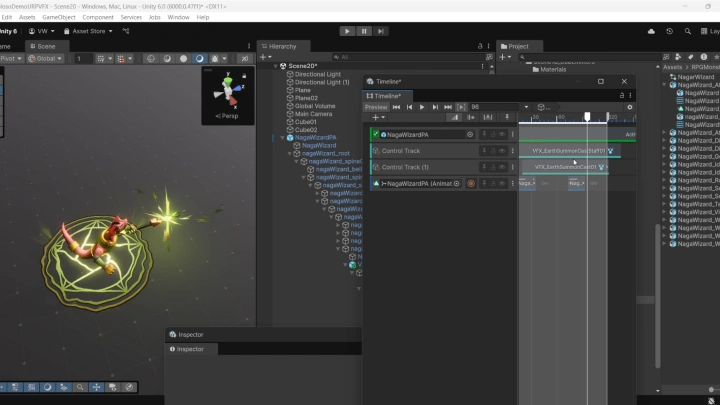The image size is (720, 405).
Task: Click the Timeline playhead marker
Action: click(587, 117)
